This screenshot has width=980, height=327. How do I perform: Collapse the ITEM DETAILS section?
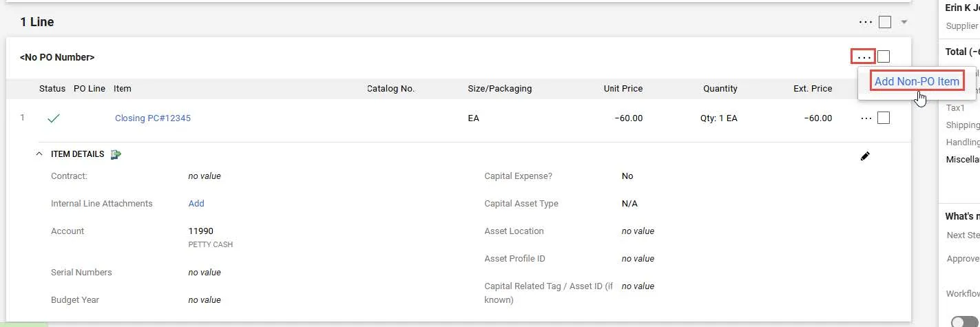point(39,154)
